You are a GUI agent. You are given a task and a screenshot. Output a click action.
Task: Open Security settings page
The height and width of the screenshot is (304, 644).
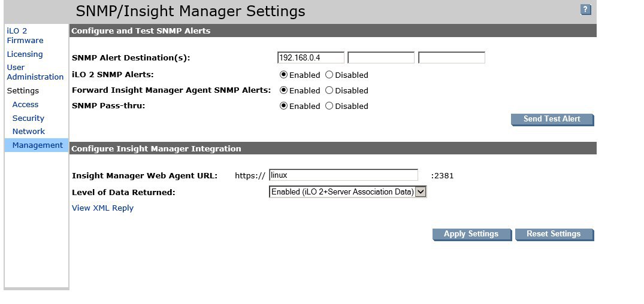pos(28,118)
